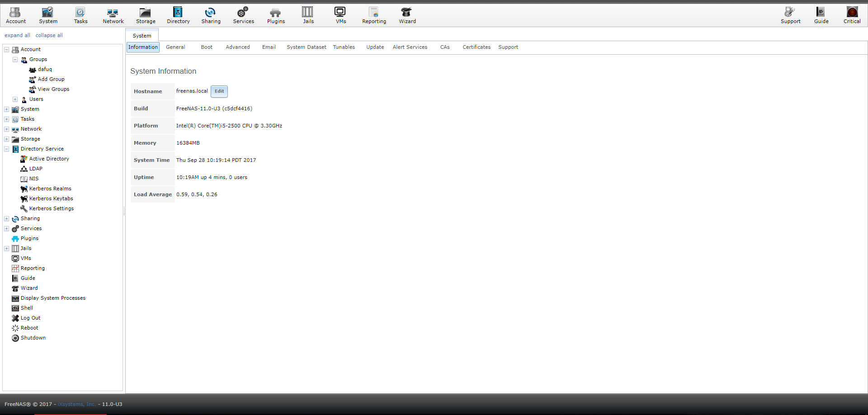868x415 pixels.
Task: Open Kerberos Settings in the sidebar tree
Action: pos(52,209)
